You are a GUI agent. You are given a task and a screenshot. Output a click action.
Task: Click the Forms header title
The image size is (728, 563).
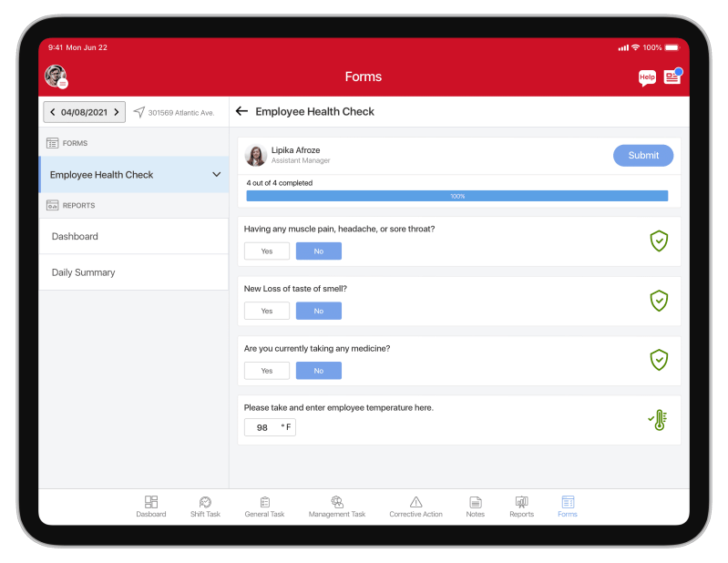[363, 77]
